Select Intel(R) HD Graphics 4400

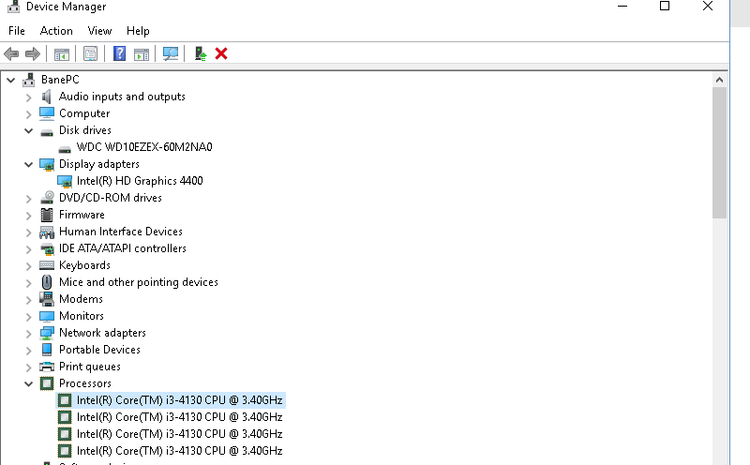click(140, 181)
